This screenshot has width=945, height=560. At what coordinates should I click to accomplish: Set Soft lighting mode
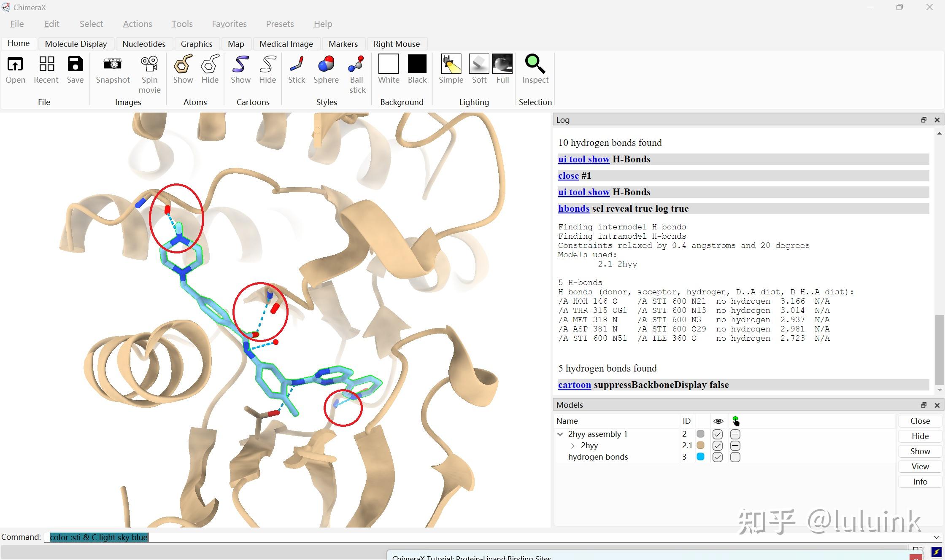[x=479, y=65]
